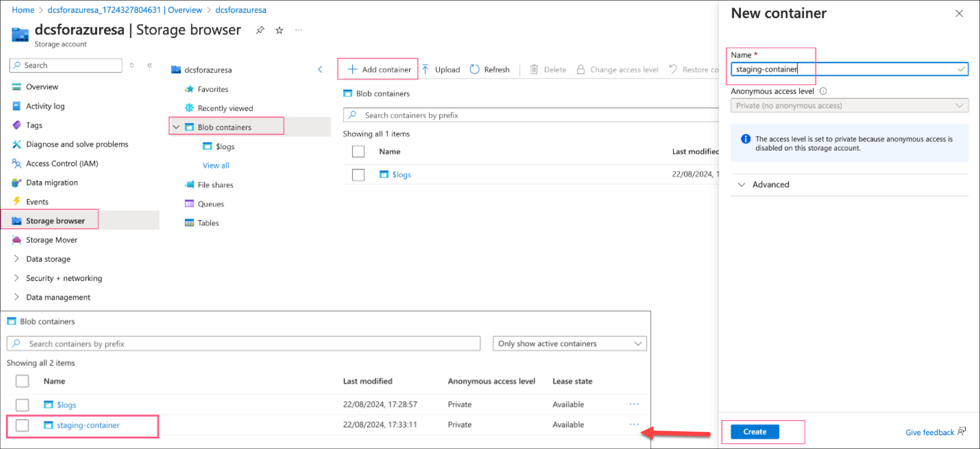The width and height of the screenshot is (980, 449).
Task: Pin the Storage browser page
Action: (260, 30)
